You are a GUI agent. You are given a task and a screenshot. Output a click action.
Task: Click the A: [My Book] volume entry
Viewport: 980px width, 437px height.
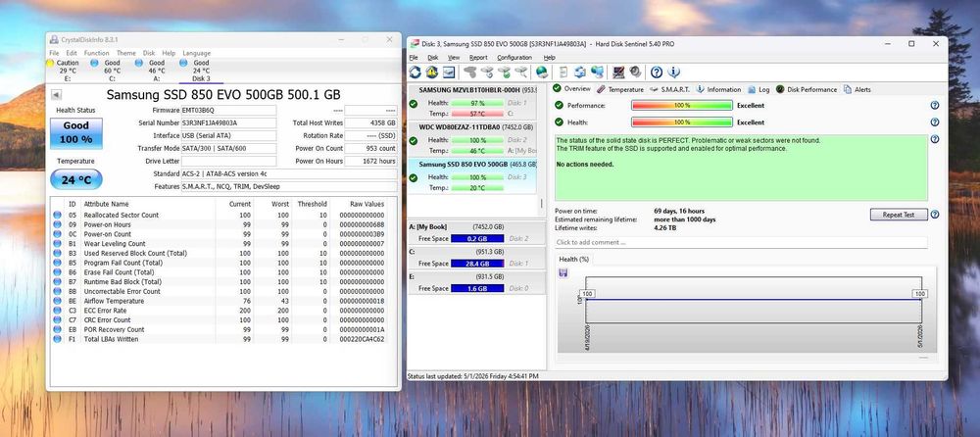click(477, 232)
